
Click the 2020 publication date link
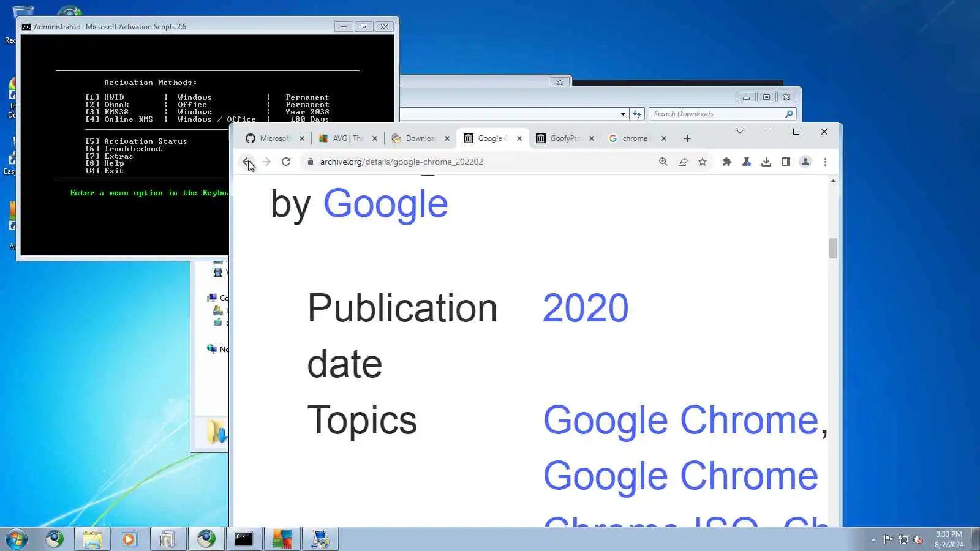[x=586, y=308]
